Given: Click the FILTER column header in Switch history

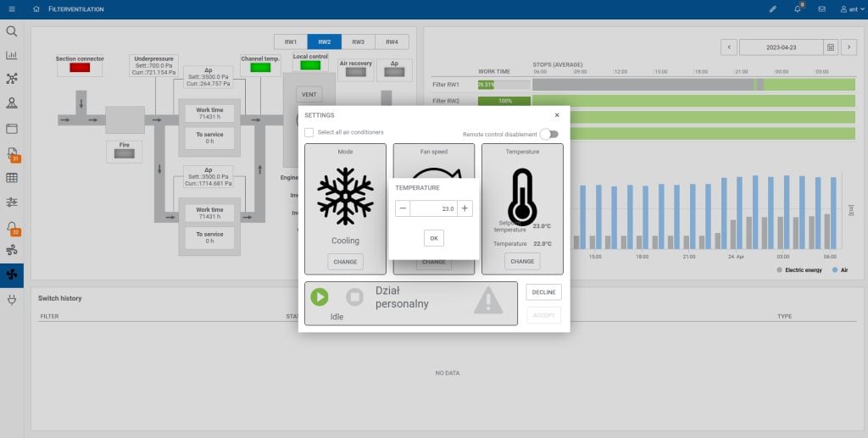Looking at the screenshot, I should pos(49,316).
